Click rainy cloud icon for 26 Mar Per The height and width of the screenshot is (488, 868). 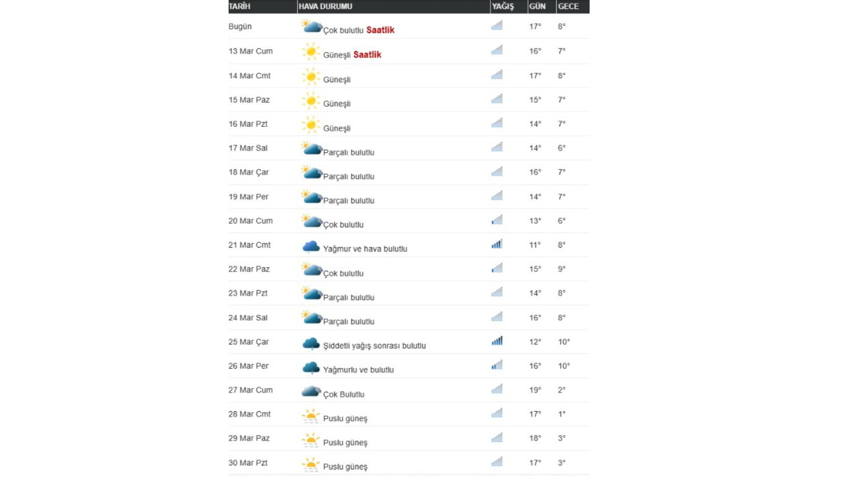[311, 368]
